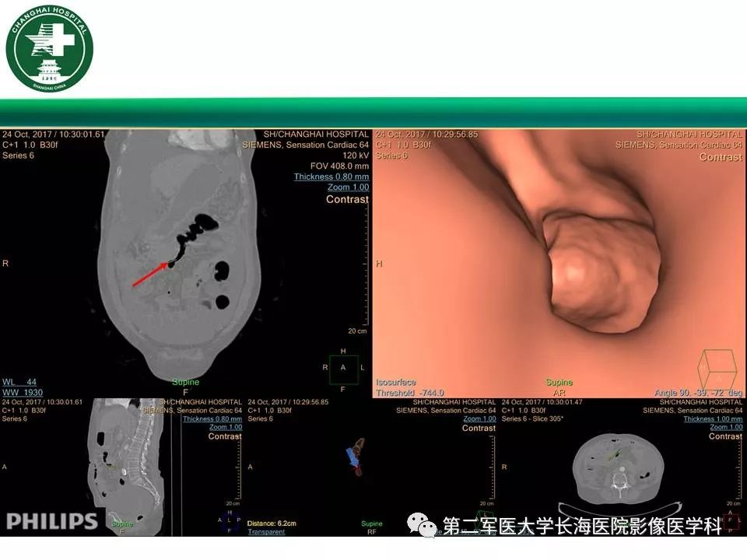Click Contrast label in sagittal view
747x560 pixels.
[x=225, y=436]
